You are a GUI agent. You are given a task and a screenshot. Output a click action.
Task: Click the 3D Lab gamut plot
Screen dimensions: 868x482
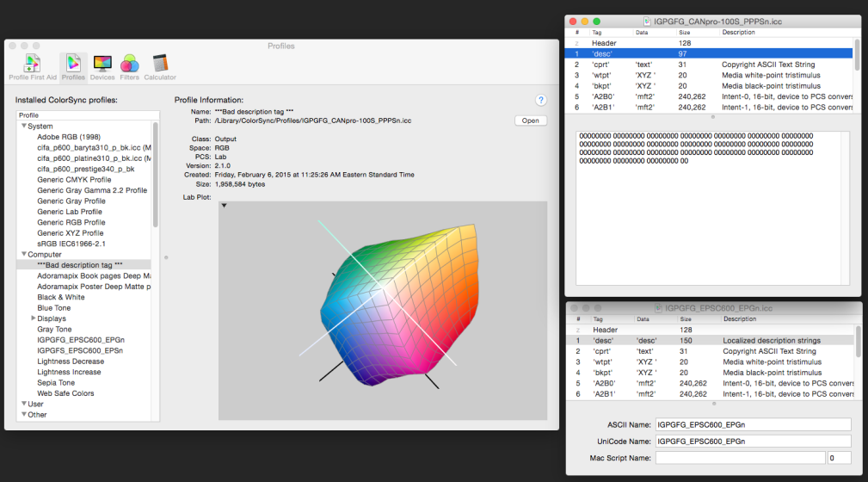point(383,310)
